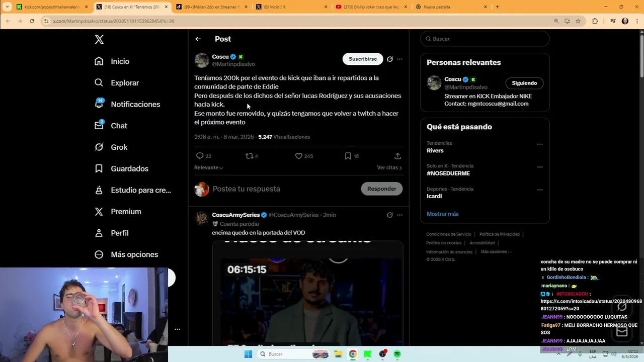
Task: Bookmark the post with 16 saves
Action: [x=348, y=156]
